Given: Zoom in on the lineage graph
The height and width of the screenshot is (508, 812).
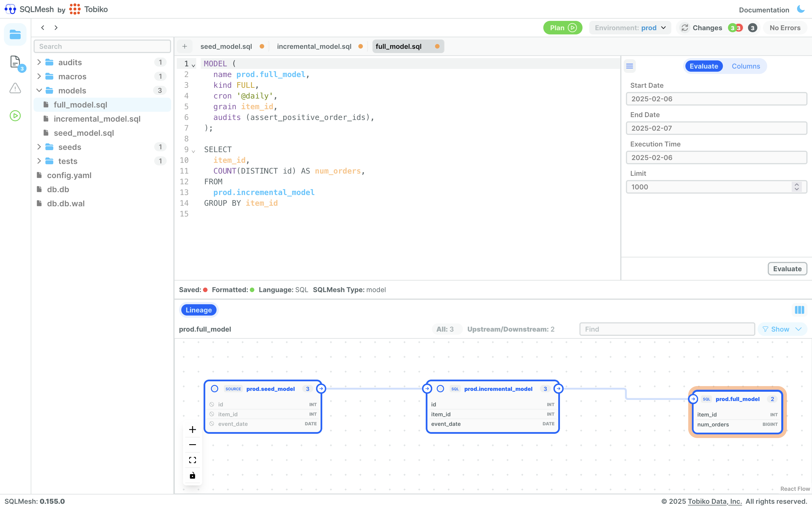Looking at the screenshot, I should pyautogui.click(x=192, y=429).
